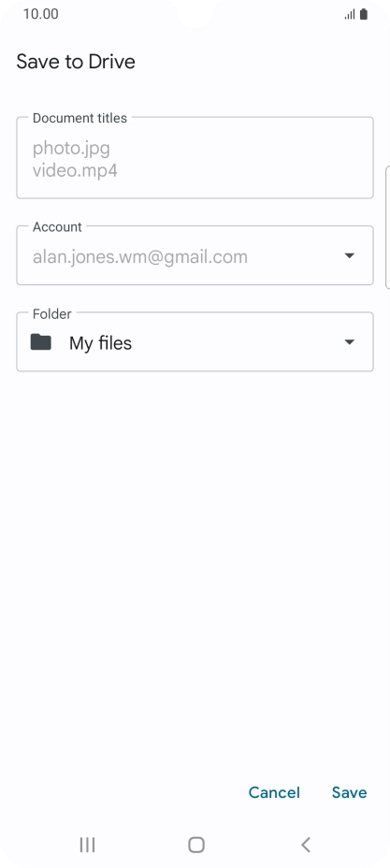Image resolution: width=390 pixels, height=868 pixels.
Task: Click the Folder field label
Action: 52,314
